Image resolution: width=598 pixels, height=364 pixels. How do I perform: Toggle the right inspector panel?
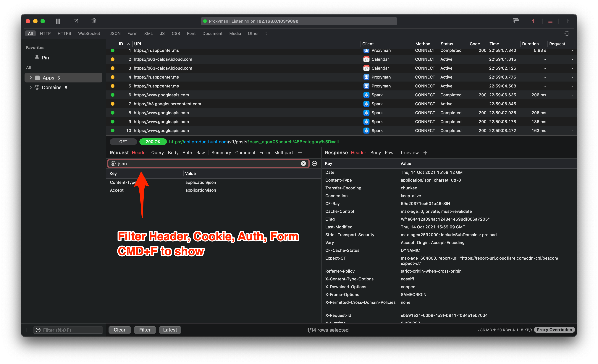[x=566, y=21]
